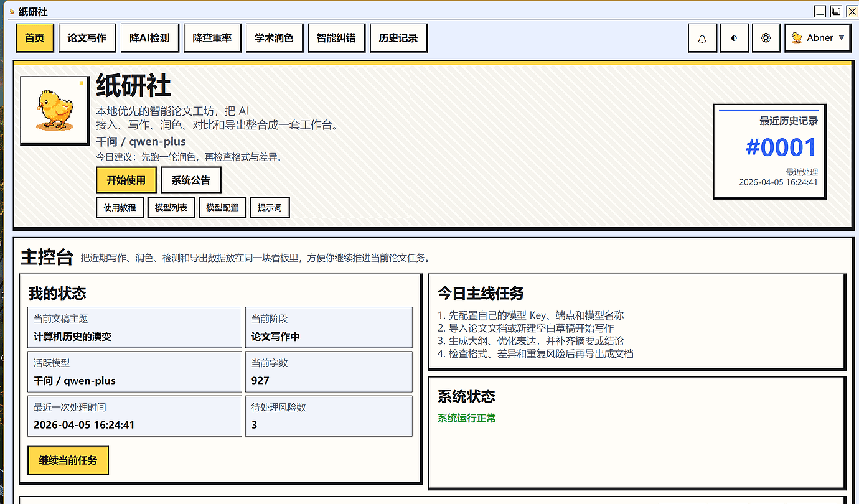Toggle the dark/light theme icon
Image resolution: width=859 pixels, height=504 pixels.
coord(734,38)
